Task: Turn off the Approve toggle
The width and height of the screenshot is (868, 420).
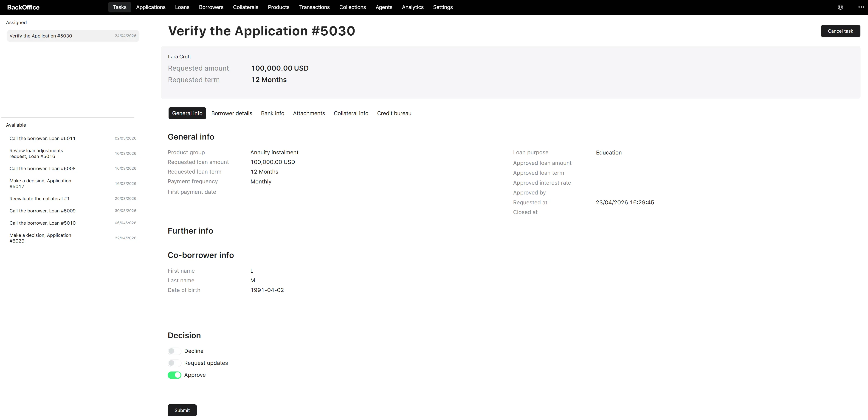Action: click(174, 375)
